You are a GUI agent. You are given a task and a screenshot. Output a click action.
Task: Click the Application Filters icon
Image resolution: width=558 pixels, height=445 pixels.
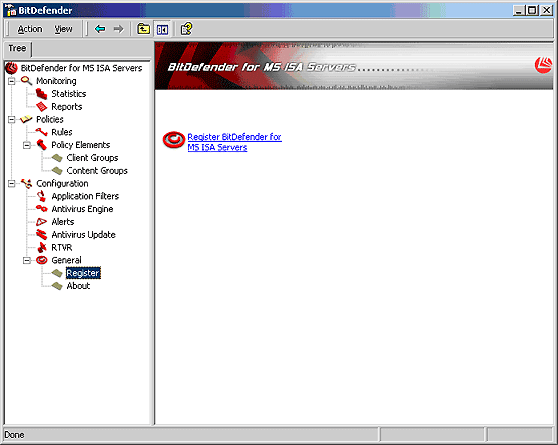(41, 196)
